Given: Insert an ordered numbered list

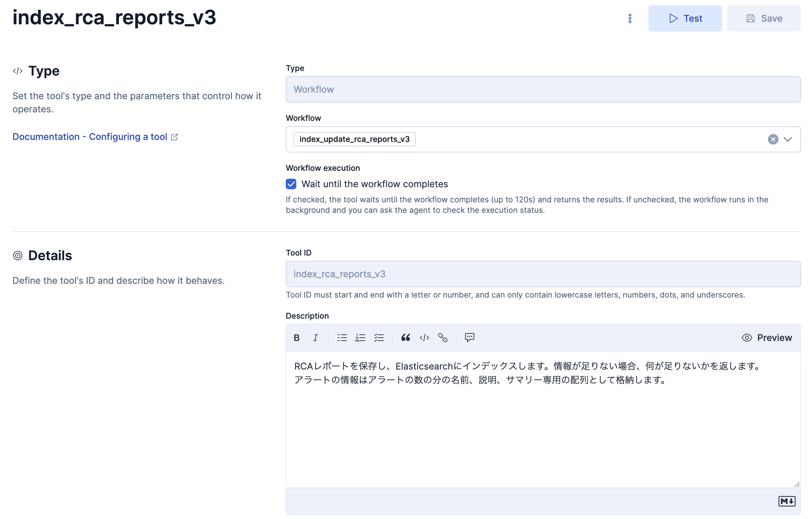Looking at the screenshot, I should click(x=360, y=338).
